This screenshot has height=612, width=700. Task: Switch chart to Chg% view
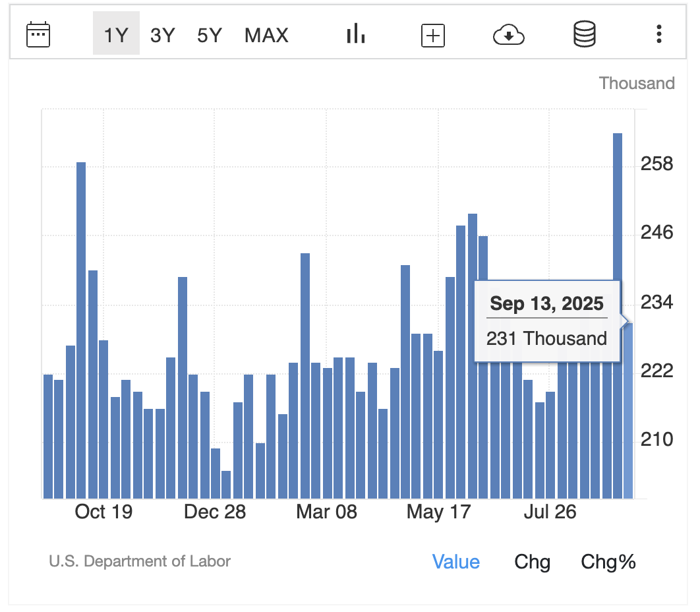click(608, 562)
